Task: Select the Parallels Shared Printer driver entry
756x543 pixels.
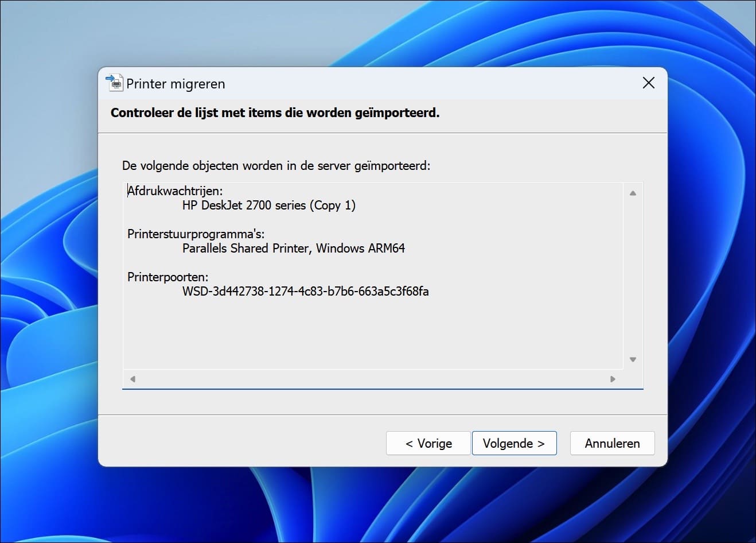Action: [293, 248]
